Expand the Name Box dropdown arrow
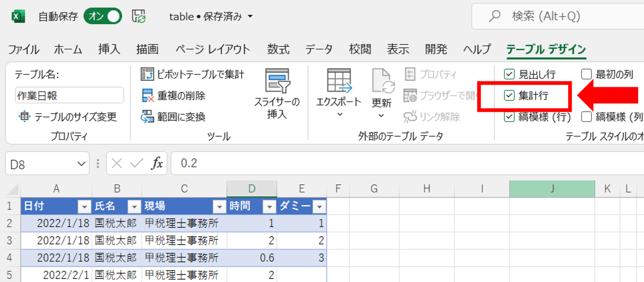 tap(81, 164)
